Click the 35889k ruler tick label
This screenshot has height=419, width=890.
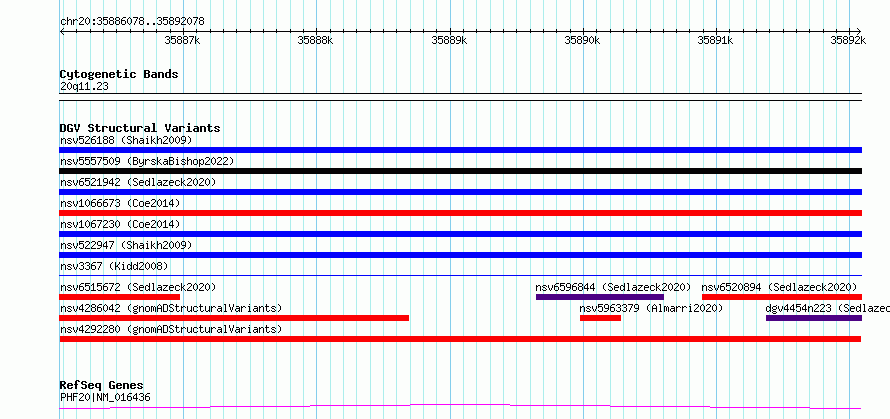(449, 40)
